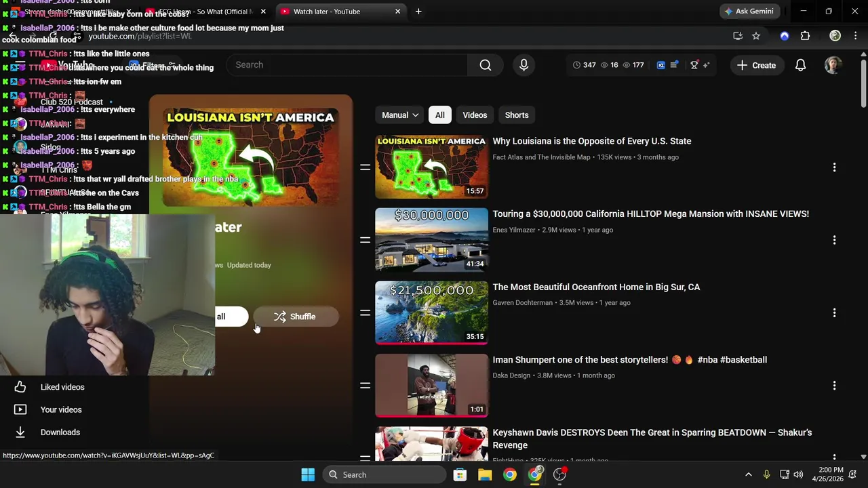Visit Gavren Dochterman channel link
The height and width of the screenshot is (488, 868).
click(x=522, y=303)
